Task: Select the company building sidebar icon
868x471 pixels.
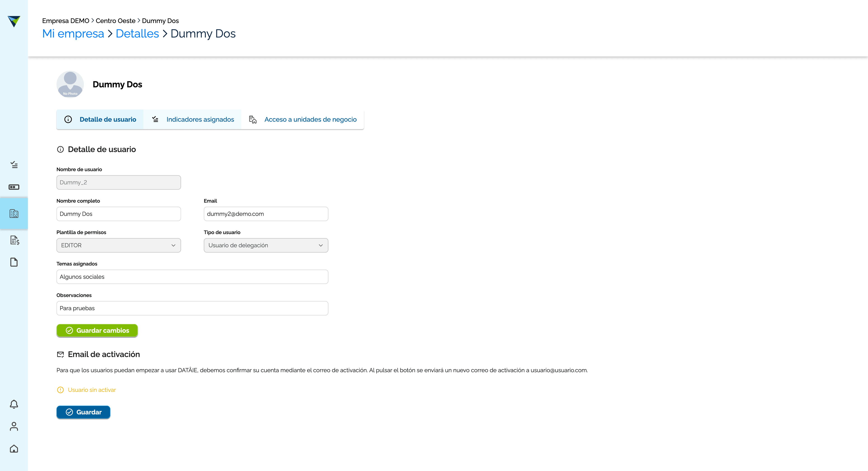Action: pyautogui.click(x=14, y=213)
